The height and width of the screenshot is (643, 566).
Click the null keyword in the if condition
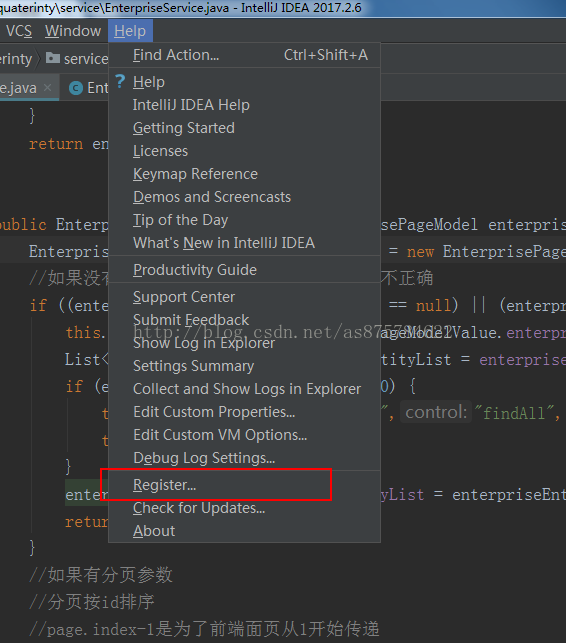[x=432, y=306]
